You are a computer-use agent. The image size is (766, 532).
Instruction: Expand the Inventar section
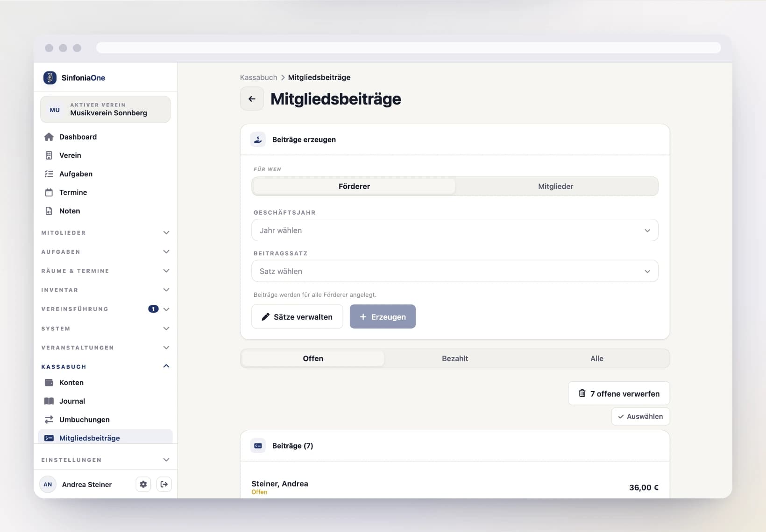click(x=105, y=290)
